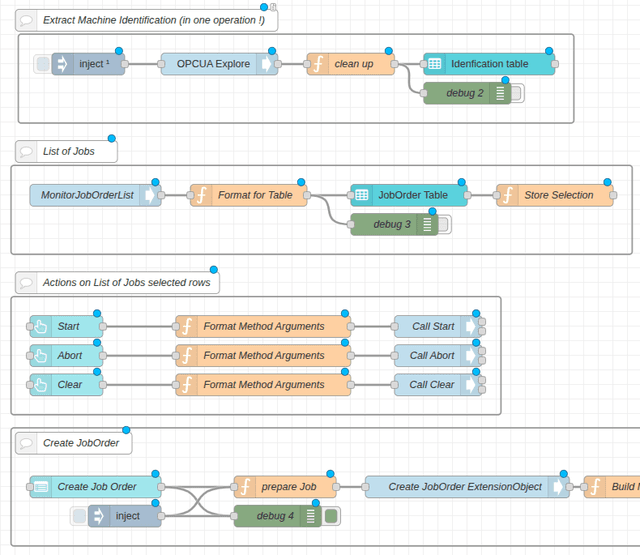Click the table icon on JobOrder Table node

point(360,195)
